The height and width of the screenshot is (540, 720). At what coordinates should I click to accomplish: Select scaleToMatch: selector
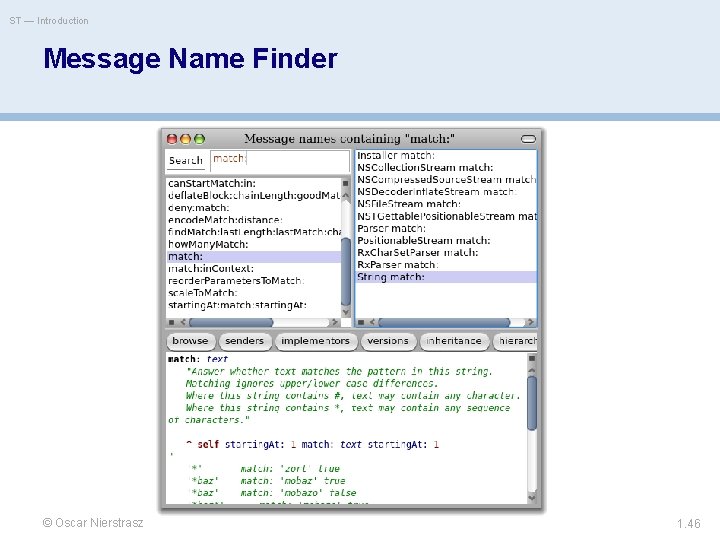[254, 293]
